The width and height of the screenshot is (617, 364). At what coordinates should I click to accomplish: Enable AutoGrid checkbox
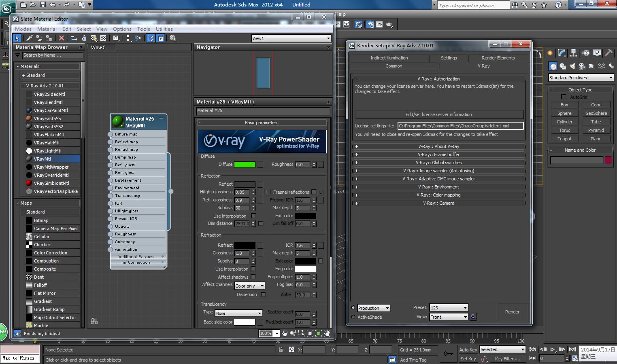[564, 97]
